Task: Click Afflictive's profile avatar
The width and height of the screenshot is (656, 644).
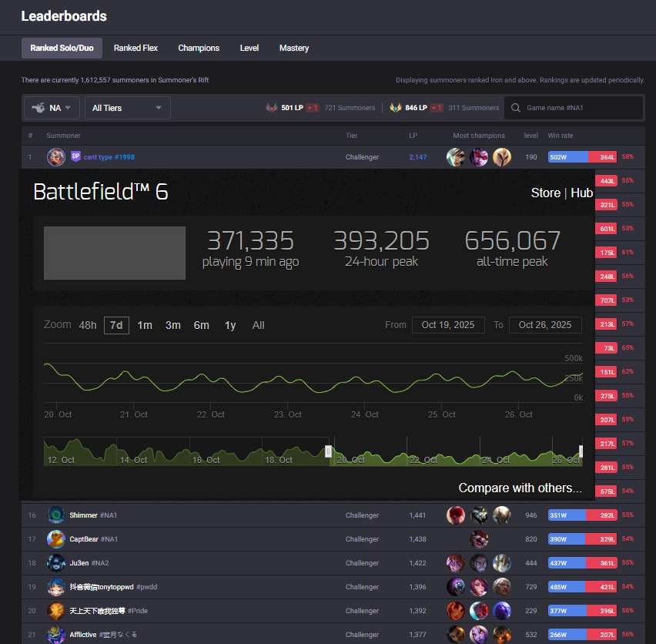Action: coord(56,635)
